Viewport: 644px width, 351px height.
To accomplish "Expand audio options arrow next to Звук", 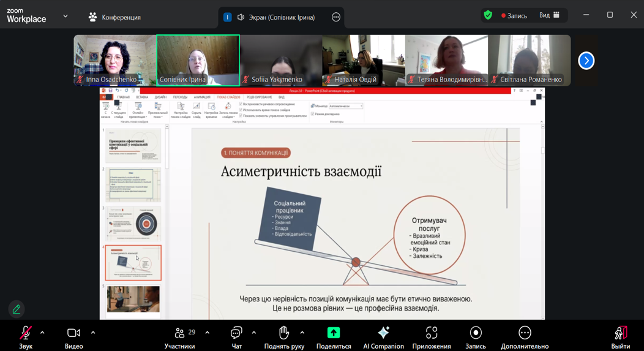I will coord(42,333).
